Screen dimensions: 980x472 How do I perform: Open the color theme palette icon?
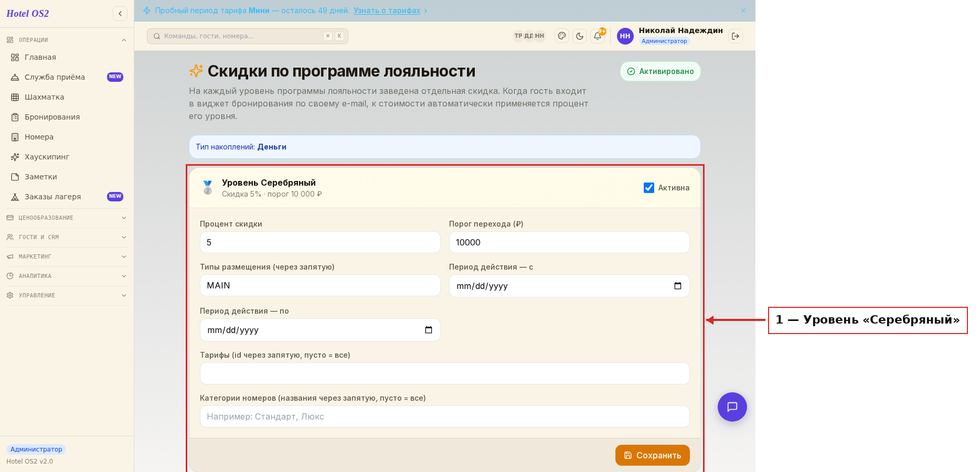click(x=562, y=36)
